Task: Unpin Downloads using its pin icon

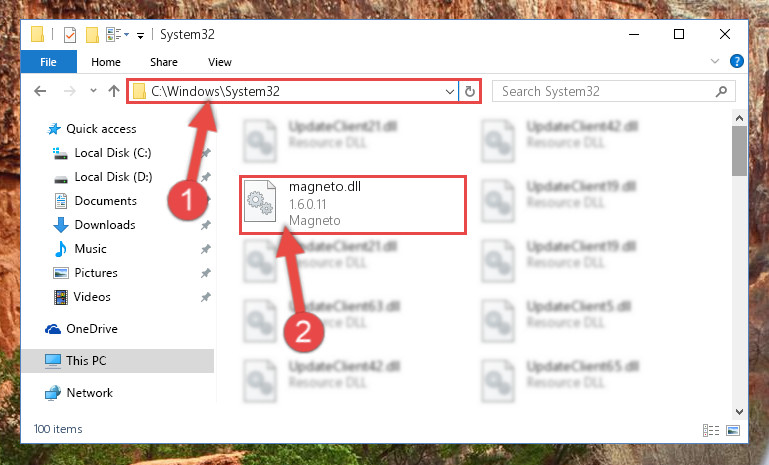Action: 205,225
